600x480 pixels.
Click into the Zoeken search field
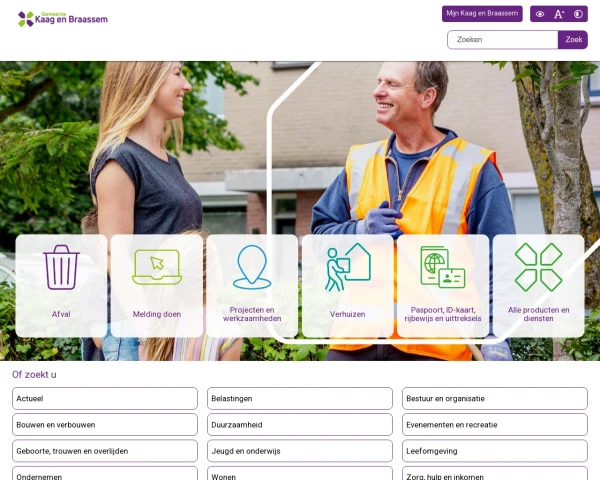pyautogui.click(x=502, y=40)
